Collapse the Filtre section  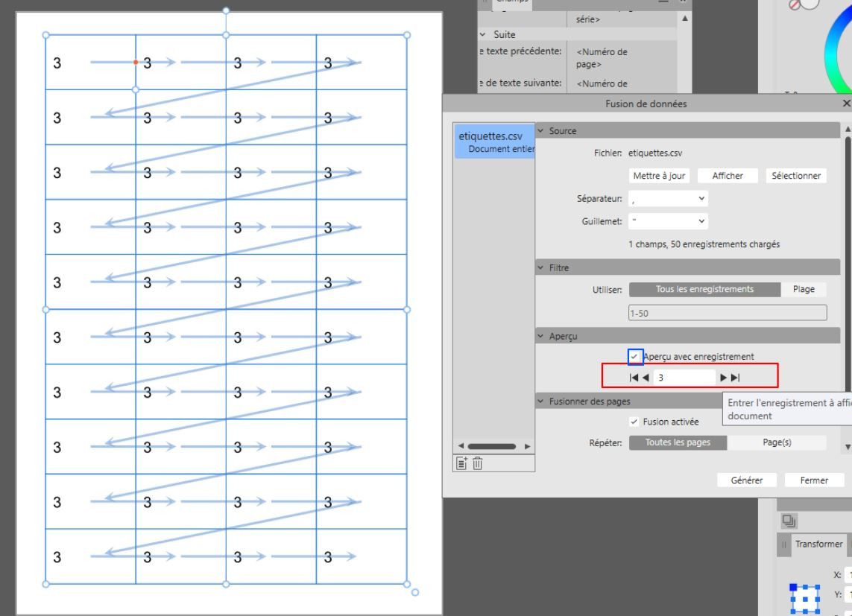pos(540,267)
